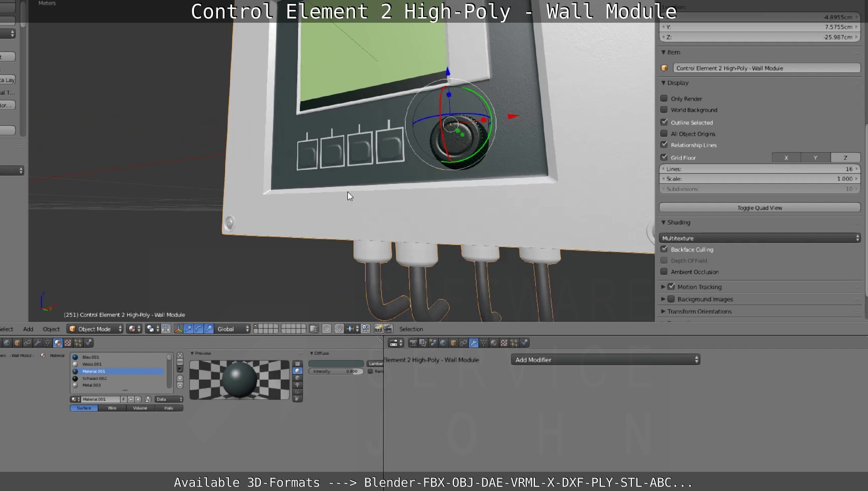Open Render settings camera icon in right properties editor

[x=413, y=343]
